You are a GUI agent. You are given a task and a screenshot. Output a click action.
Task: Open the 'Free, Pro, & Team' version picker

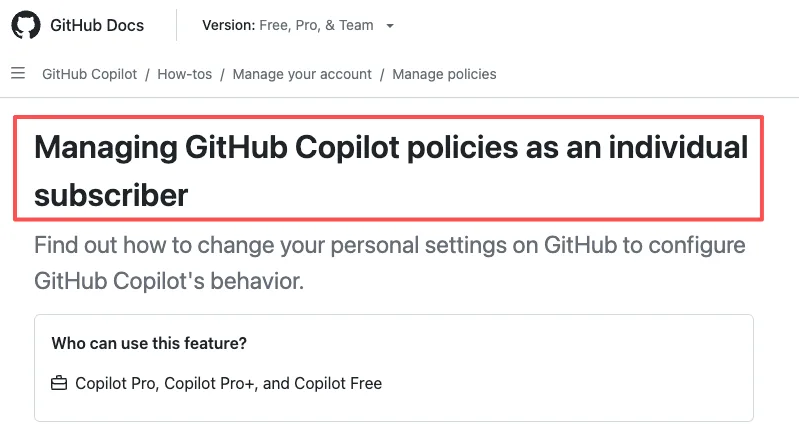[298, 25]
